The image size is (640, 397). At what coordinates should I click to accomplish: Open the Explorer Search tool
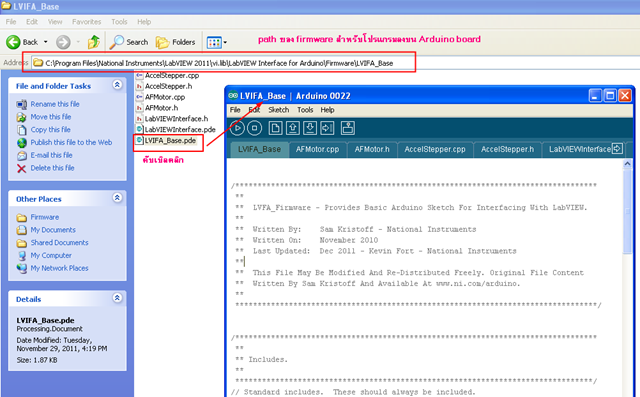(x=129, y=42)
